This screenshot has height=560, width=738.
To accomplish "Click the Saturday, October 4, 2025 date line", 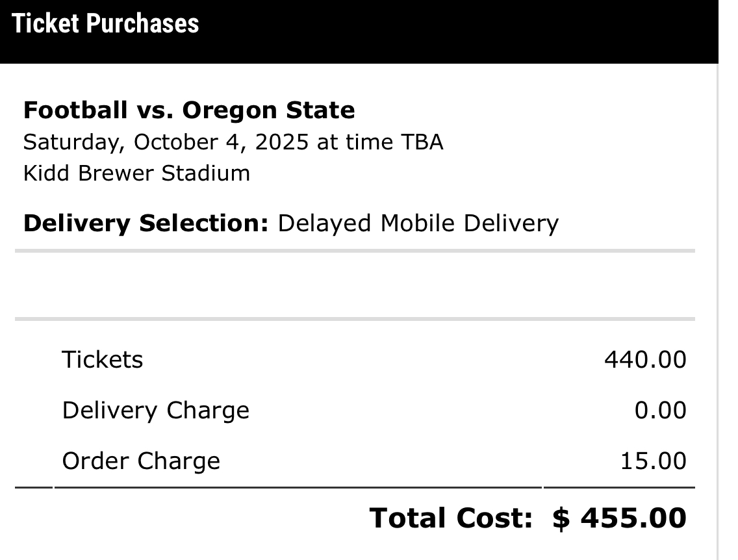I will click(x=233, y=142).
